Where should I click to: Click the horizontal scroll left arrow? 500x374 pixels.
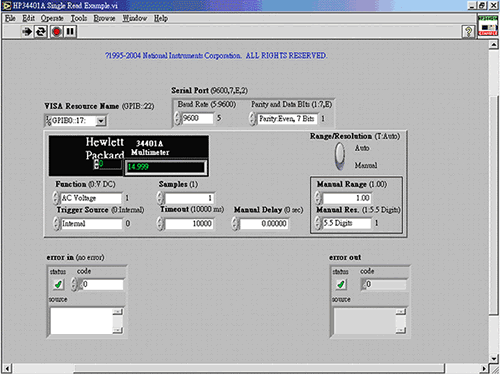tap(7, 368)
